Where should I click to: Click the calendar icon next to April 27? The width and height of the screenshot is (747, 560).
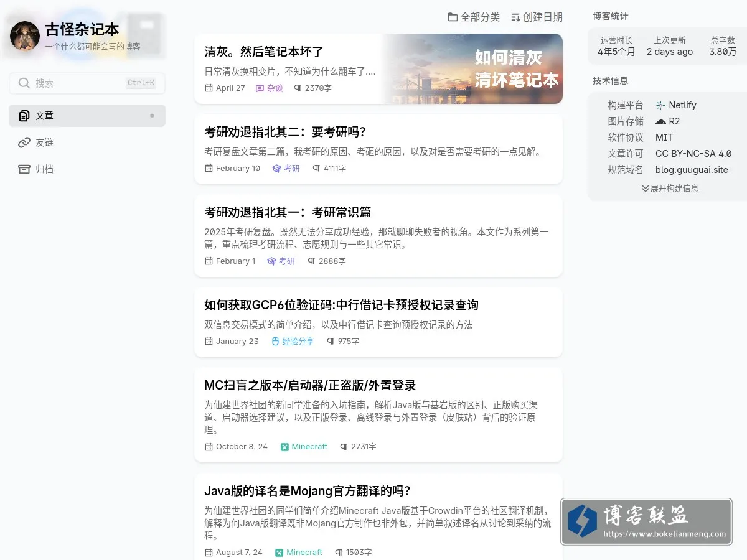click(209, 88)
